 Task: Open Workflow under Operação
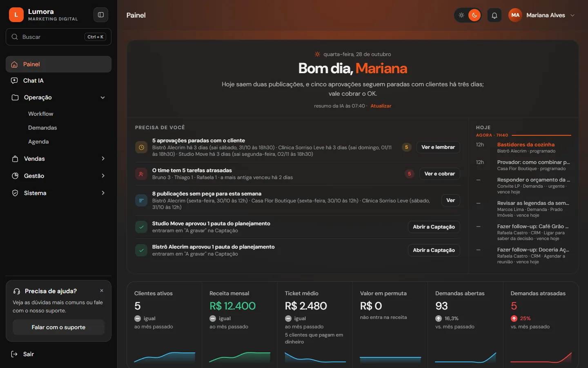(x=41, y=114)
